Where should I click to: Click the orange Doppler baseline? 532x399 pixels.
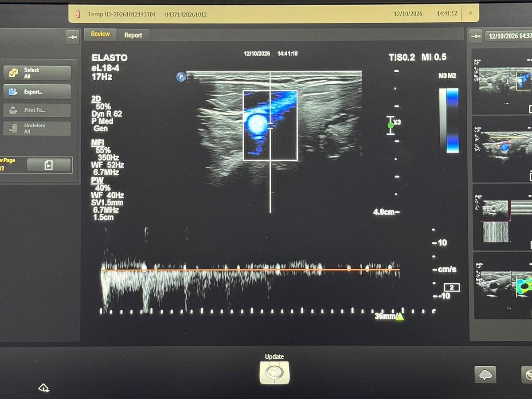pyautogui.click(x=250, y=270)
